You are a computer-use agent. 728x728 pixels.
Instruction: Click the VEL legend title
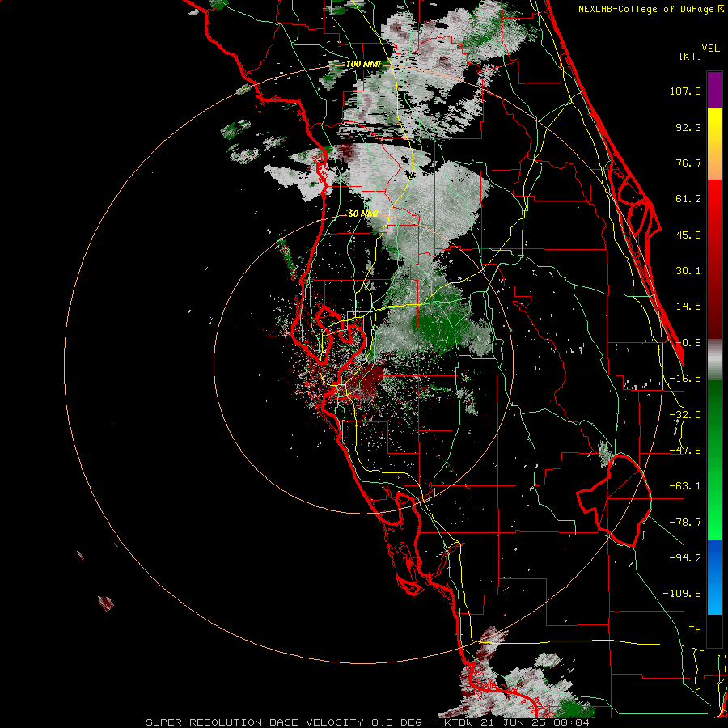(x=710, y=49)
